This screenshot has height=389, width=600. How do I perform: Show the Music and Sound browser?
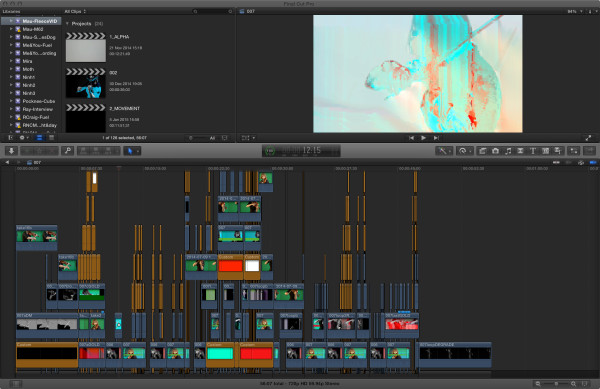508,151
